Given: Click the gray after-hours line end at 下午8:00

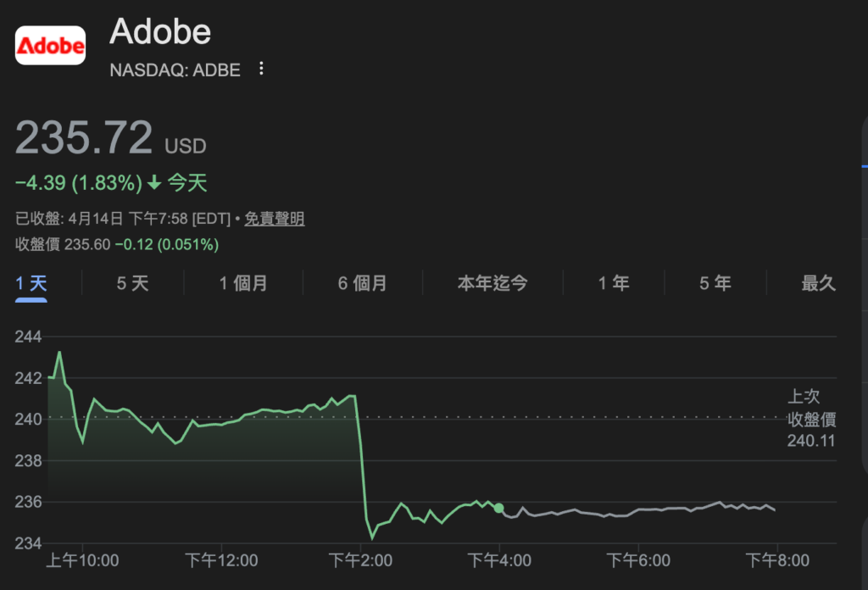Looking at the screenshot, I should coord(775,509).
